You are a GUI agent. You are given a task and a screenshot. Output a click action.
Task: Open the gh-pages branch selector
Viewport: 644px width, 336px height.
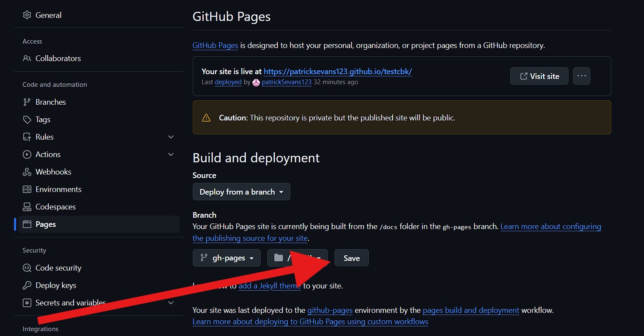coord(226,257)
